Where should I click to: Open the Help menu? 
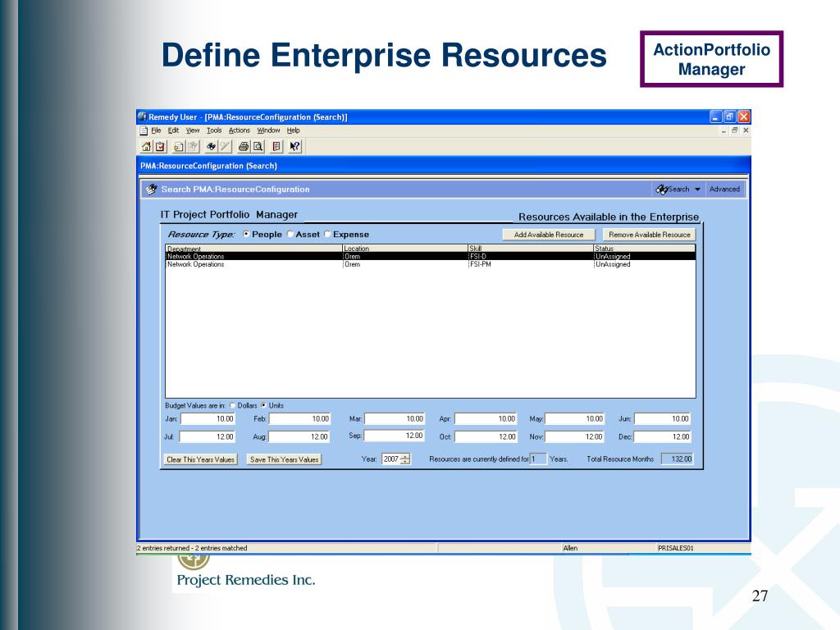tap(293, 130)
